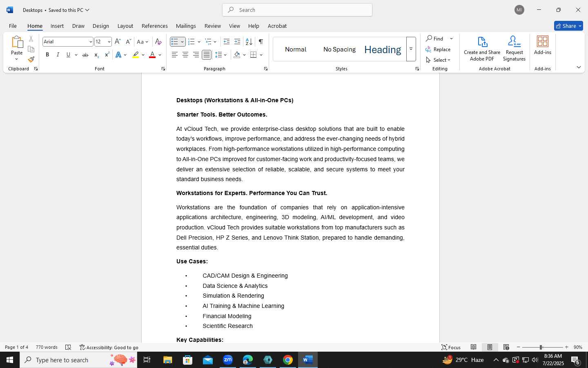Open the File menu

[13, 26]
